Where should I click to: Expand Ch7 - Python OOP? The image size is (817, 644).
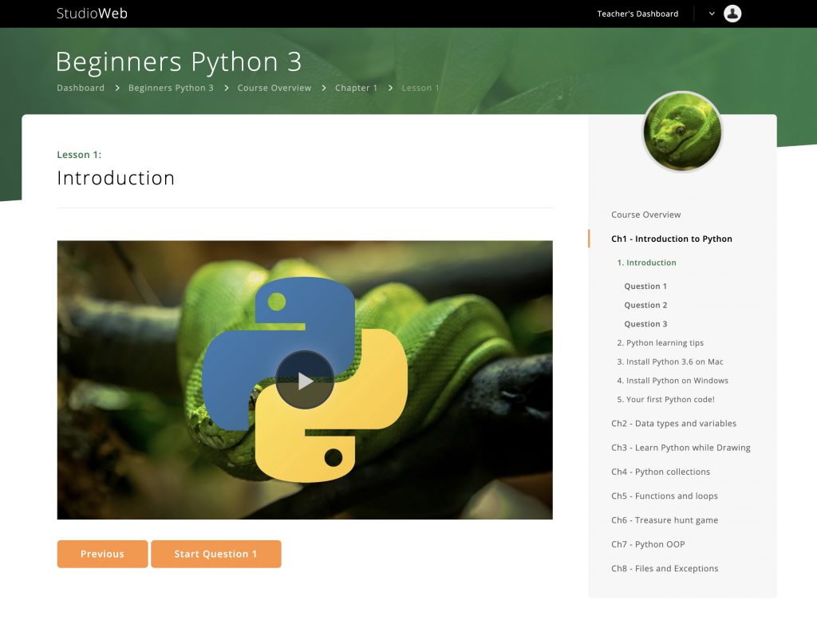[x=648, y=544]
